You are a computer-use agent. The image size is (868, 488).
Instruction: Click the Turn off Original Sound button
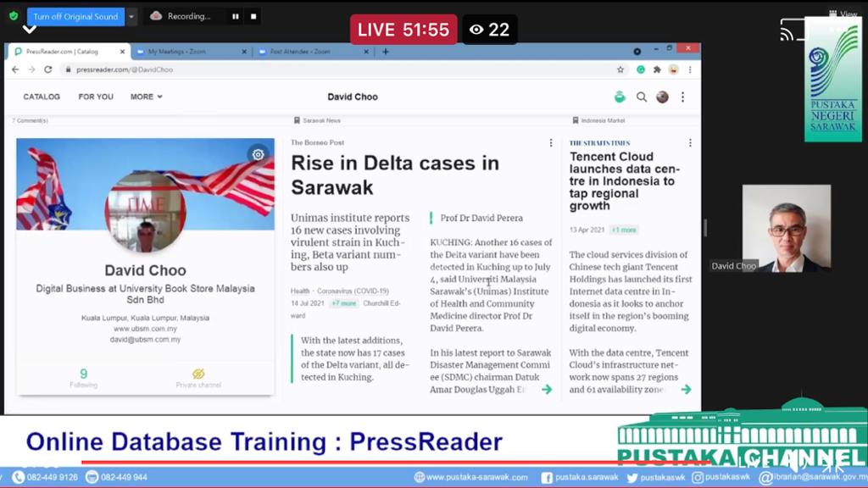tap(75, 17)
